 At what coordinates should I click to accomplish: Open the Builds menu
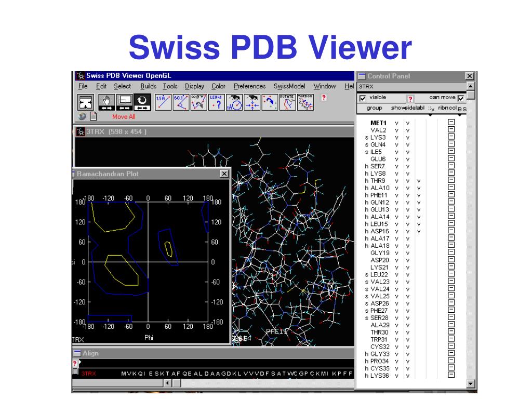pos(148,86)
